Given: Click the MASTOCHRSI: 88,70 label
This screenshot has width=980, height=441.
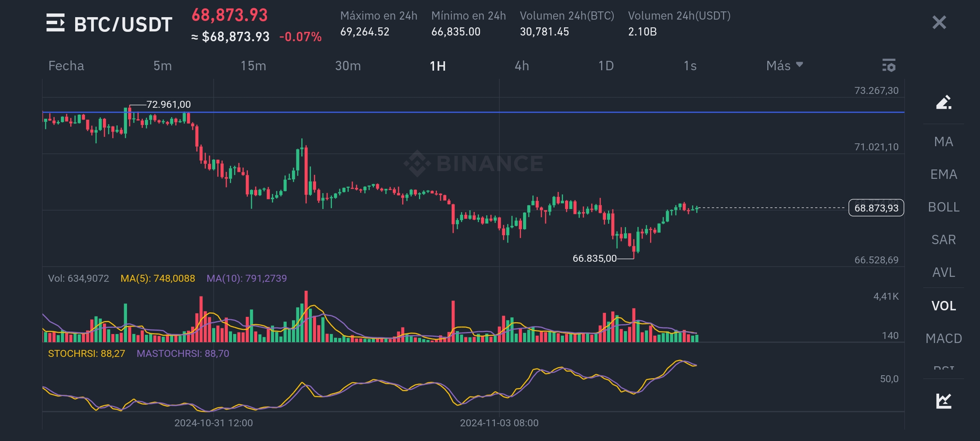Looking at the screenshot, I should (183, 354).
